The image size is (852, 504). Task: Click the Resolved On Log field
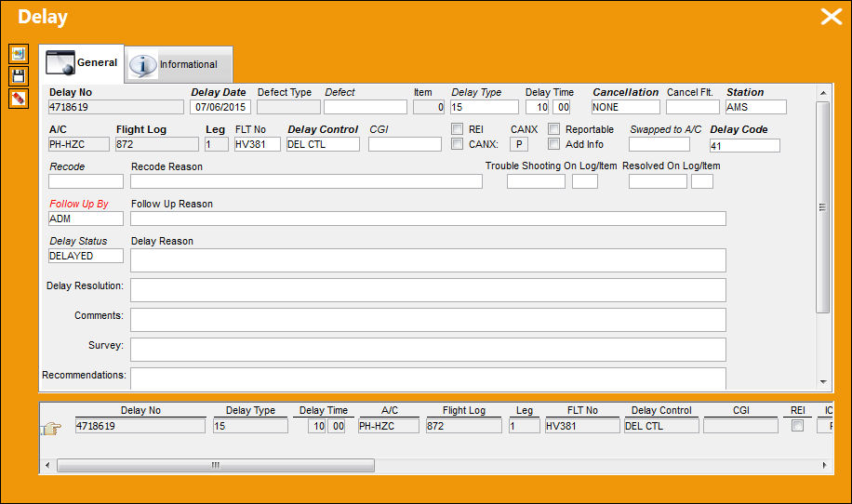coord(658,181)
